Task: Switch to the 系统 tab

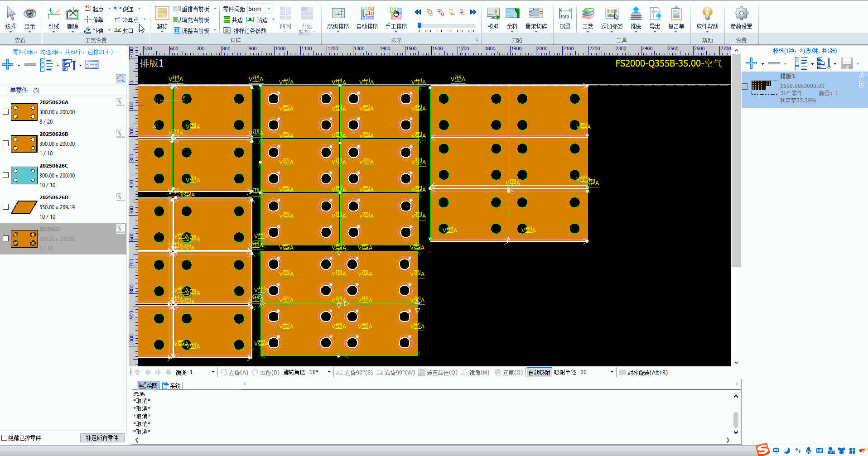Action: [x=172, y=385]
